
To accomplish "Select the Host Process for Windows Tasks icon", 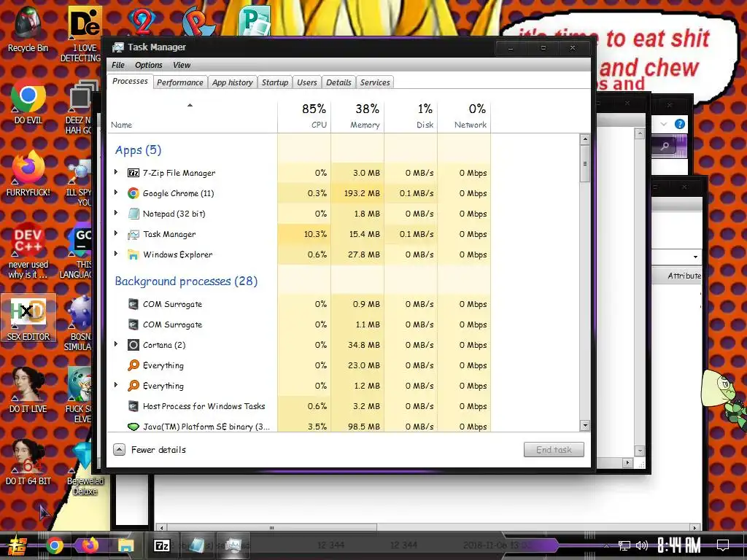I will point(133,406).
